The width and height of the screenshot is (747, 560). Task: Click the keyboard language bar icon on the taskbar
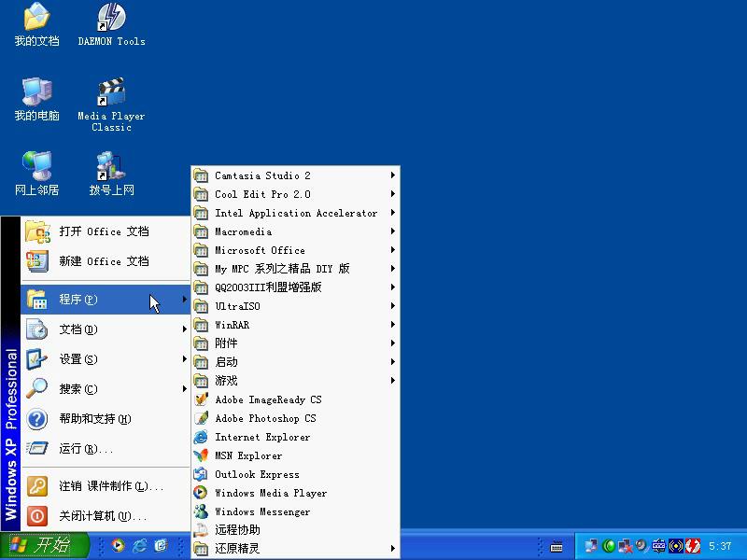click(x=556, y=546)
